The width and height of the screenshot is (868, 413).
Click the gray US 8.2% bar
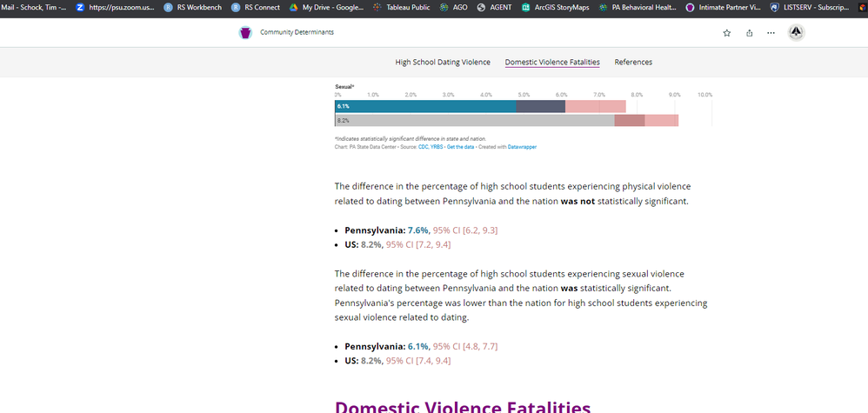coord(474,120)
